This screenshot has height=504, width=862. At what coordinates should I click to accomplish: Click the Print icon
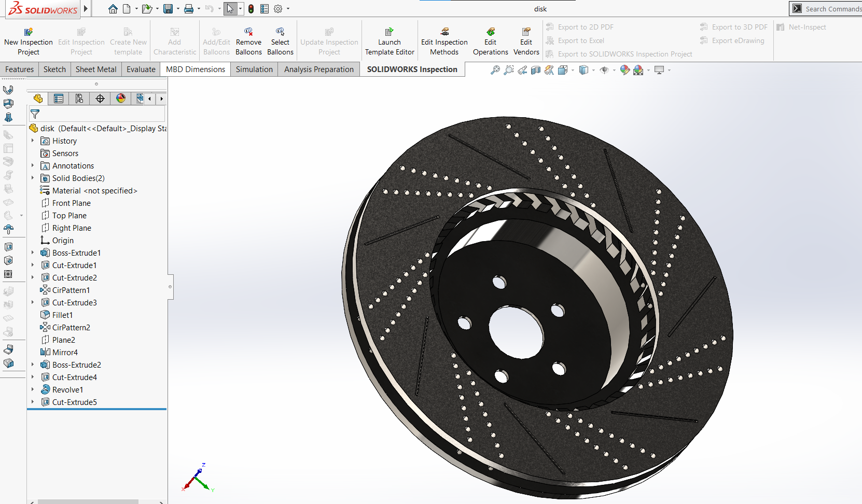pyautogui.click(x=189, y=9)
